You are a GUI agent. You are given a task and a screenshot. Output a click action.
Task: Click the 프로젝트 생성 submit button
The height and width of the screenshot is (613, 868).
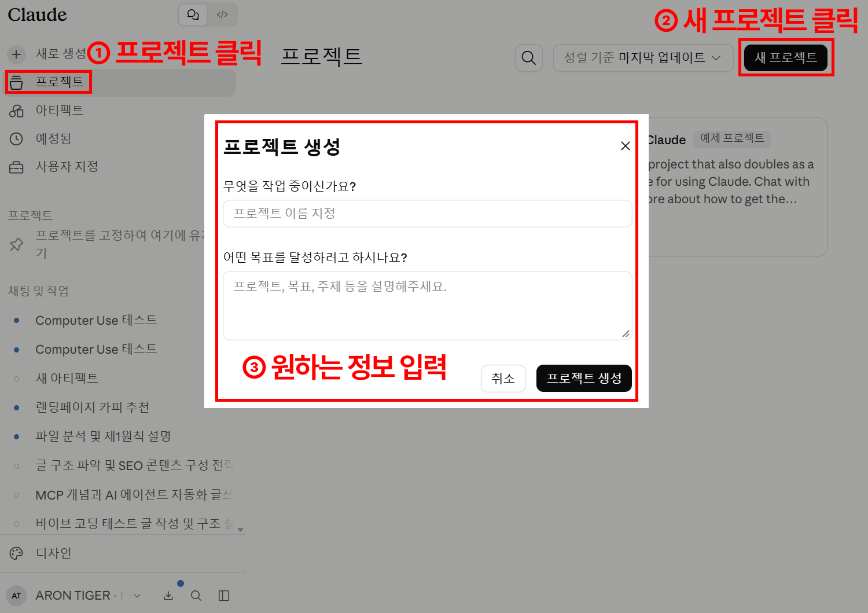584,379
